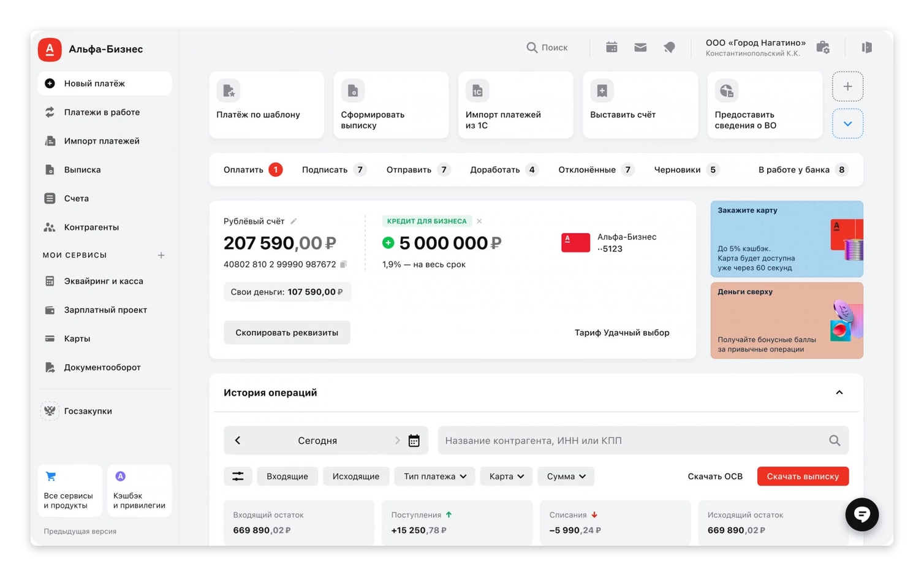Viewport: 924px width, 577px height.
Task: Click Скачать ОСВ link
Action: tap(715, 476)
